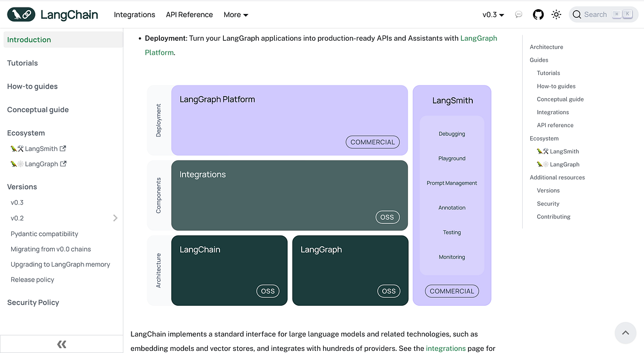Select API Reference in the top navigation
Screen dimensions: 644x353
tap(189, 14)
